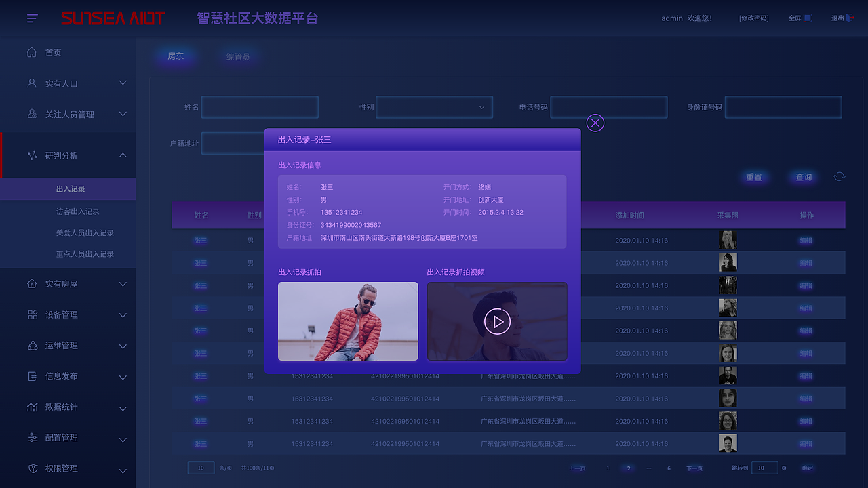The height and width of the screenshot is (488, 868).
Task: Switch to the 房东 tab
Action: 176,56
